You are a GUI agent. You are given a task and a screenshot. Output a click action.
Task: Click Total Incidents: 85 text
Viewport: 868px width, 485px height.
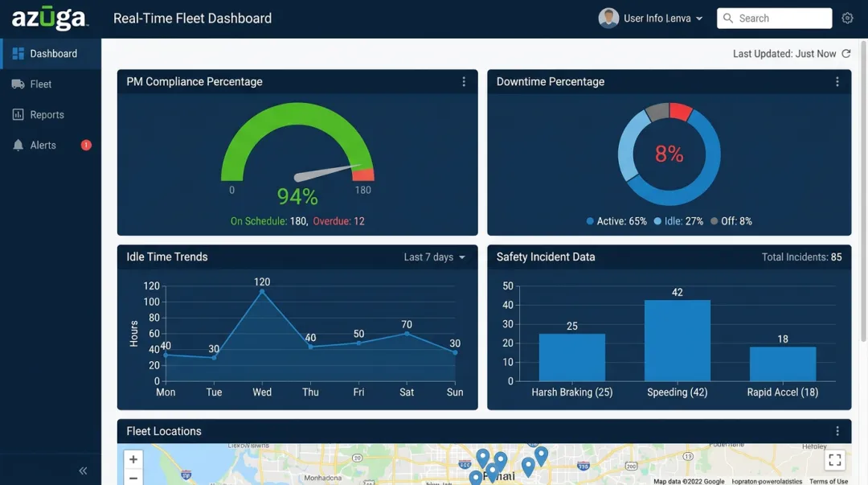click(x=801, y=257)
